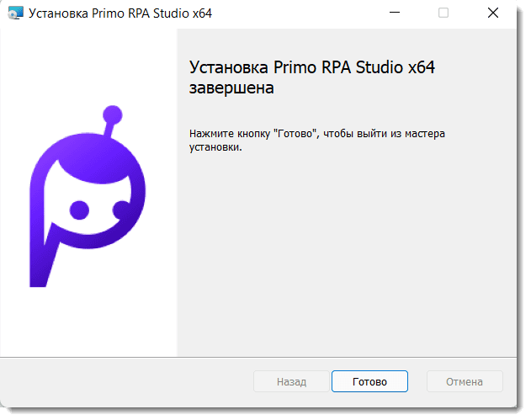Image resolution: width=531 pixels, height=420 pixels.
Task: Click the left eye of the robot logo
Action: [79, 208]
